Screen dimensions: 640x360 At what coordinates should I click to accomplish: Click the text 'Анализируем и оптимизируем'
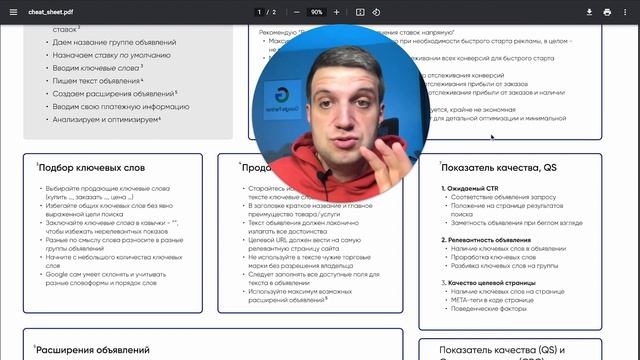[x=105, y=120]
